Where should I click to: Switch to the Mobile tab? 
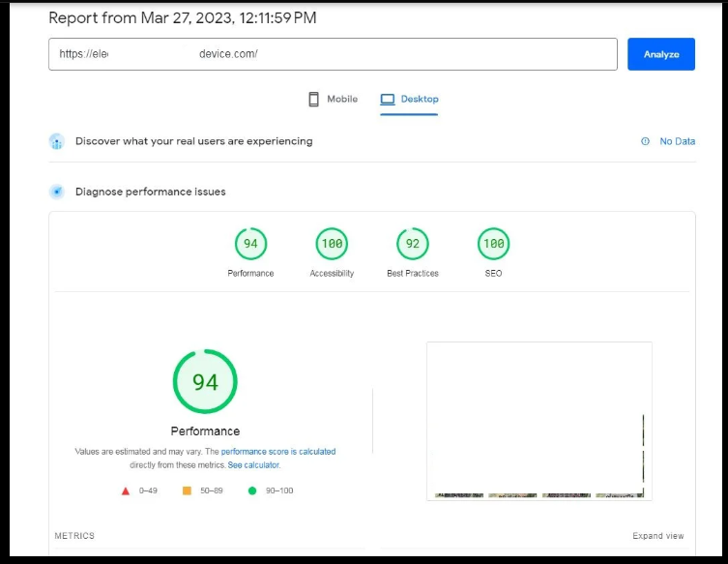click(333, 99)
